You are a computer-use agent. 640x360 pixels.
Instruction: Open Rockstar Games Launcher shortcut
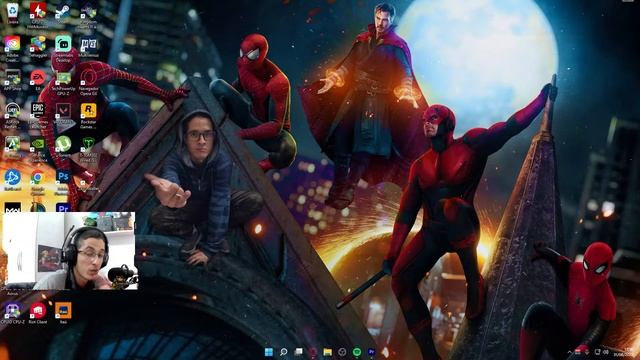pos(89,115)
